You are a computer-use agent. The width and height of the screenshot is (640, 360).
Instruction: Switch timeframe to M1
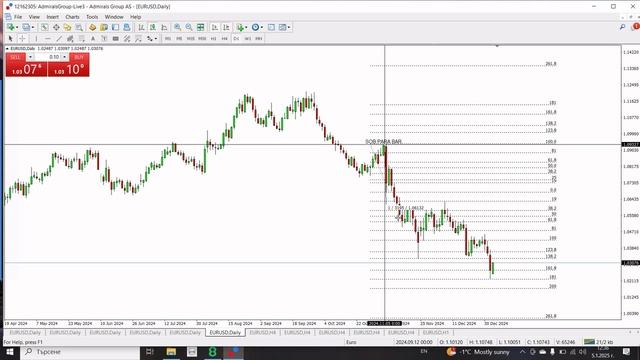[168, 38]
